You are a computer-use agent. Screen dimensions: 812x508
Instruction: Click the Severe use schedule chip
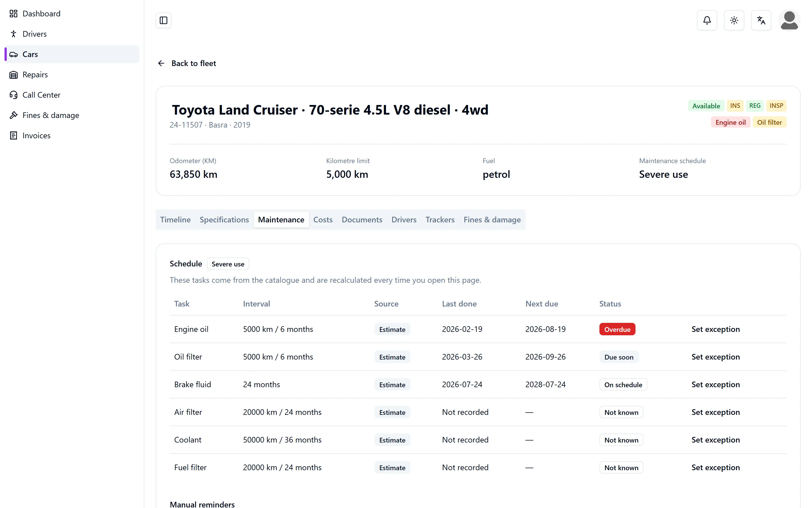click(x=228, y=264)
